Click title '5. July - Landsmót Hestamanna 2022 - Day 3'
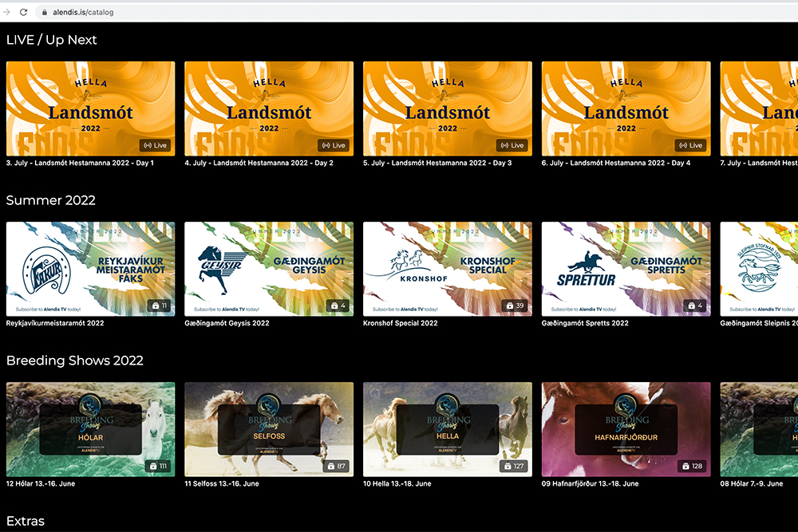798x532 pixels. [x=437, y=164]
